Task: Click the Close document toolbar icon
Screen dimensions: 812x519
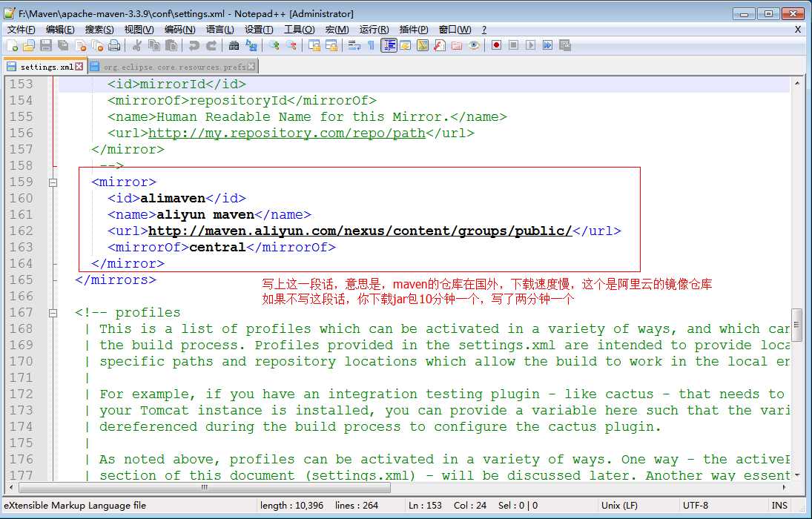Action: (x=80, y=45)
